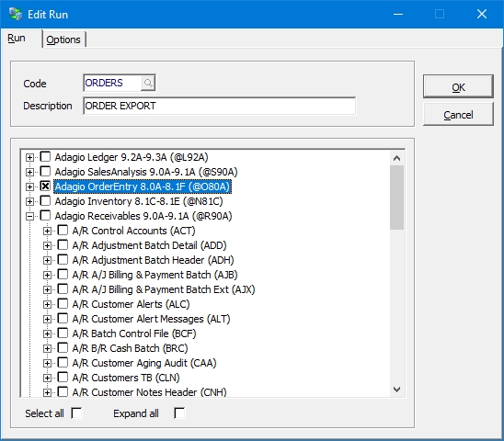Expand A/R Batch Control File (BCF)

[x=47, y=334]
